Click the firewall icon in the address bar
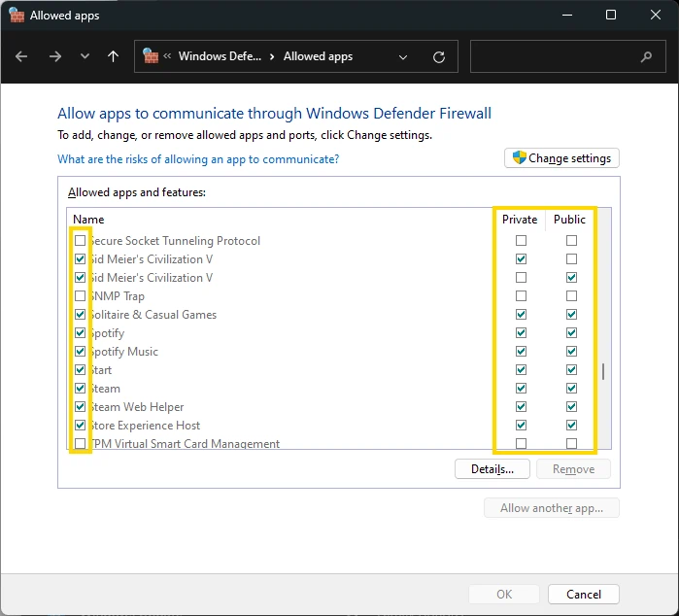This screenshot has height=616, width=679. coord(151,56)
